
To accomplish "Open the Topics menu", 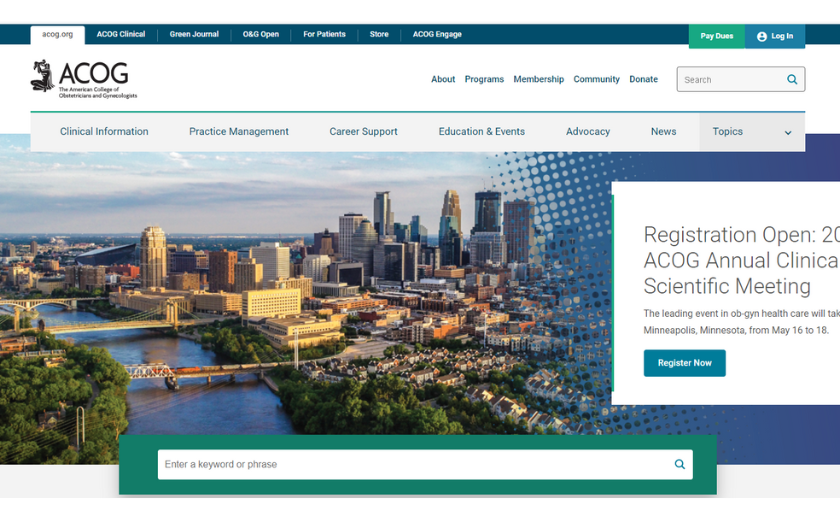I will point(752,132).
